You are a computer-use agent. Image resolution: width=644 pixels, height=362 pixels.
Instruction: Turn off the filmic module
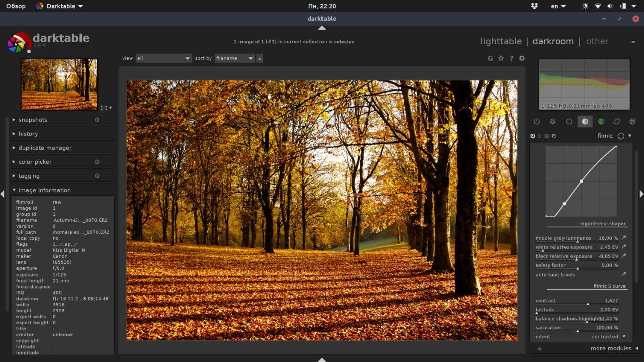pyautogui.click(x=533, y=136)
